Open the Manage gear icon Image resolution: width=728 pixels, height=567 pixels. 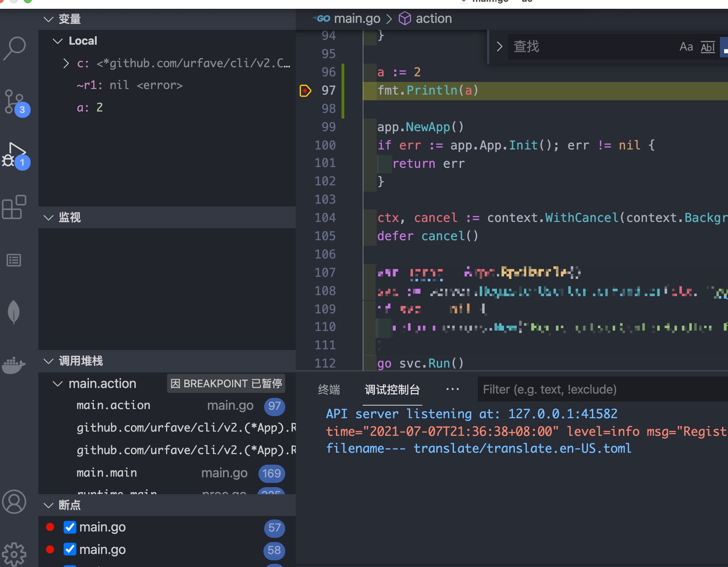click(x=14, y=554)
